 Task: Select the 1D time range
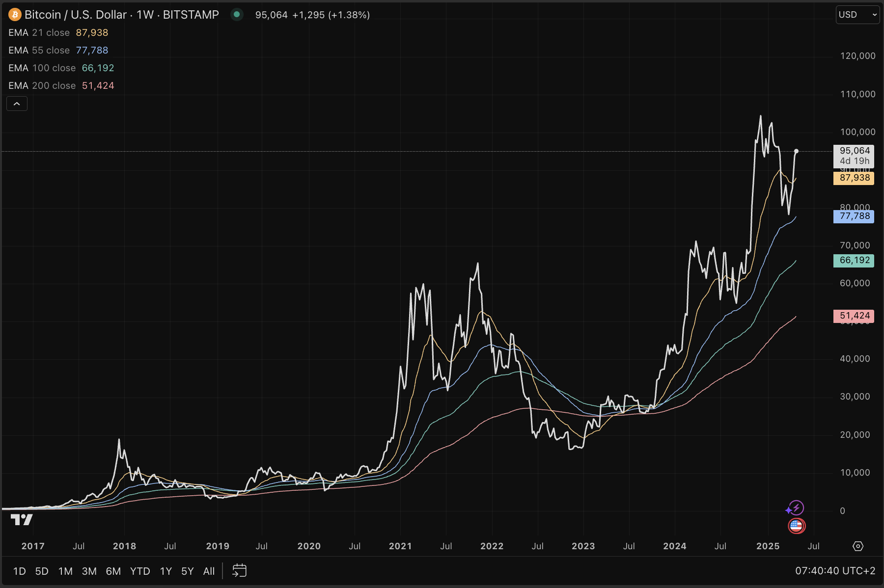(x=19, y=571)
